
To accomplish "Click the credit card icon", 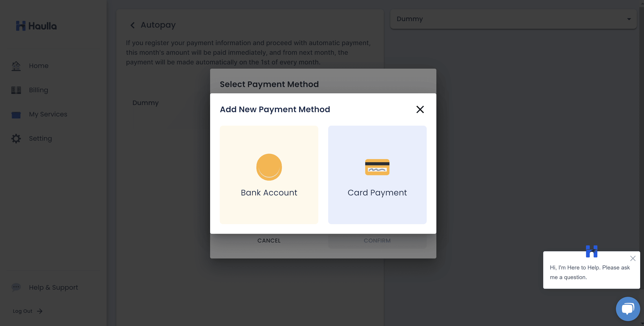I will pyautogui.click(x=377, y=167).
